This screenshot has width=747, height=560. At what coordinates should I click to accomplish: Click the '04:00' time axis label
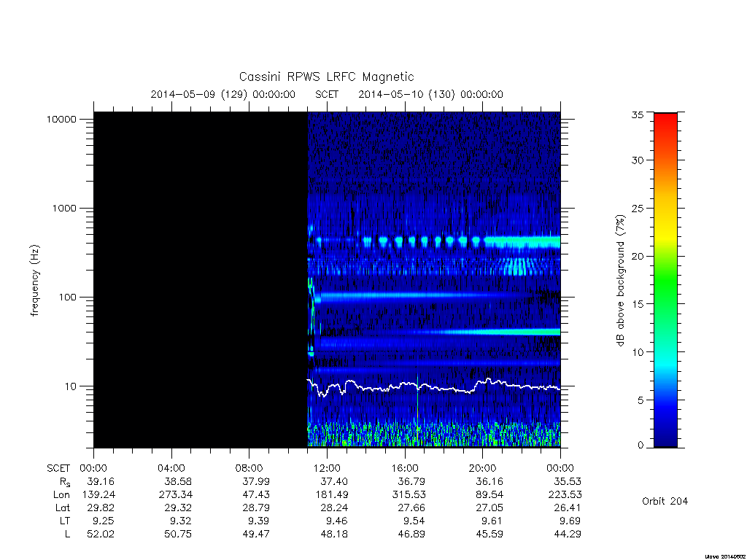point(171,468)
